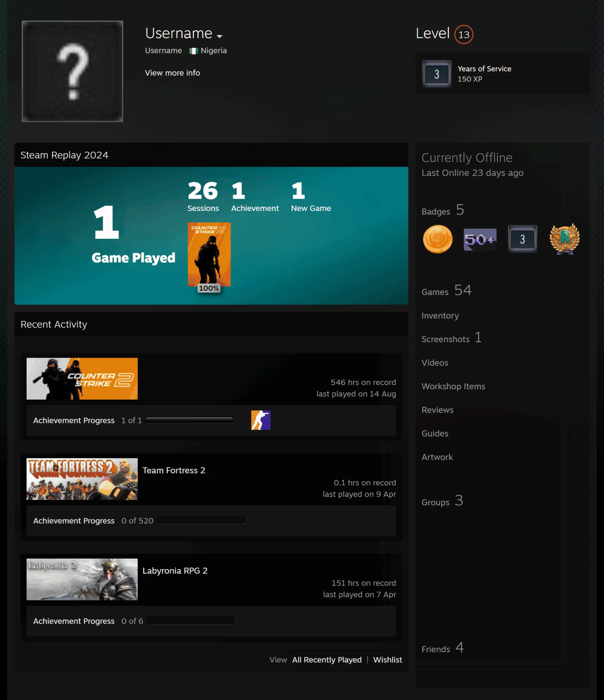Select the 26 Sessions stat
The image size is (604, 700).
click(x=203, y=197)
